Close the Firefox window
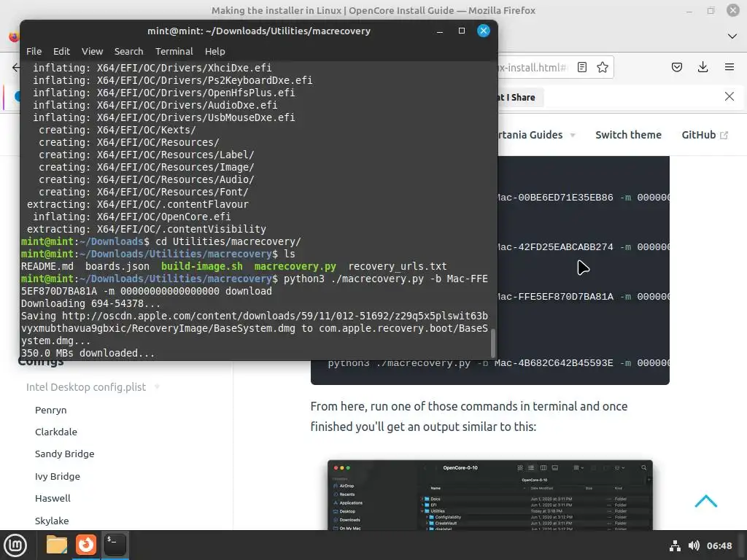747x560 pixels. (732, 10)
